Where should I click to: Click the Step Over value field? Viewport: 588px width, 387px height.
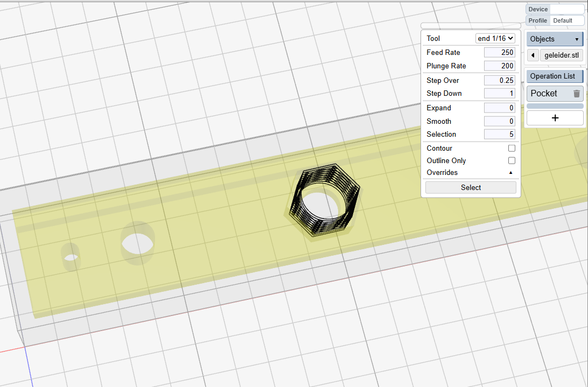click(499, 80)
